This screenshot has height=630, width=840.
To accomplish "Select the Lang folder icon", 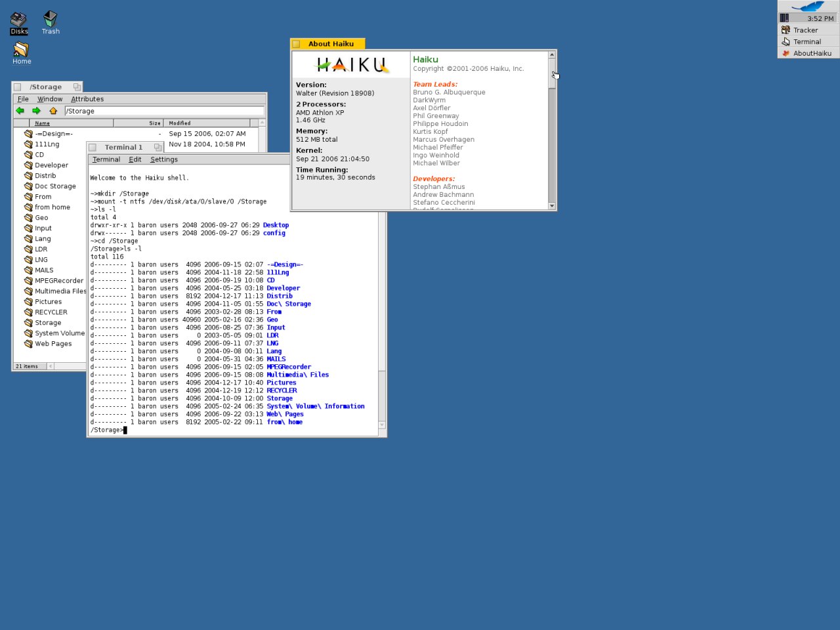I will pos(28,239).
